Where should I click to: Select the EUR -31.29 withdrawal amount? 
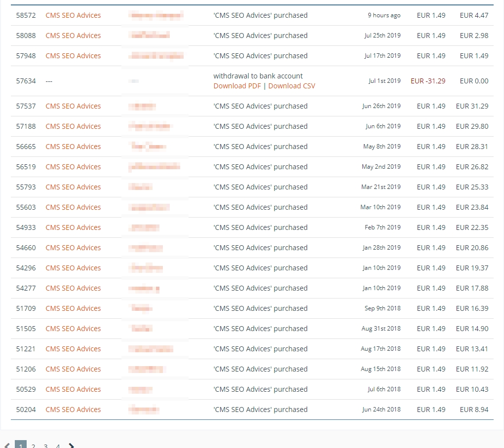(427, 81)
